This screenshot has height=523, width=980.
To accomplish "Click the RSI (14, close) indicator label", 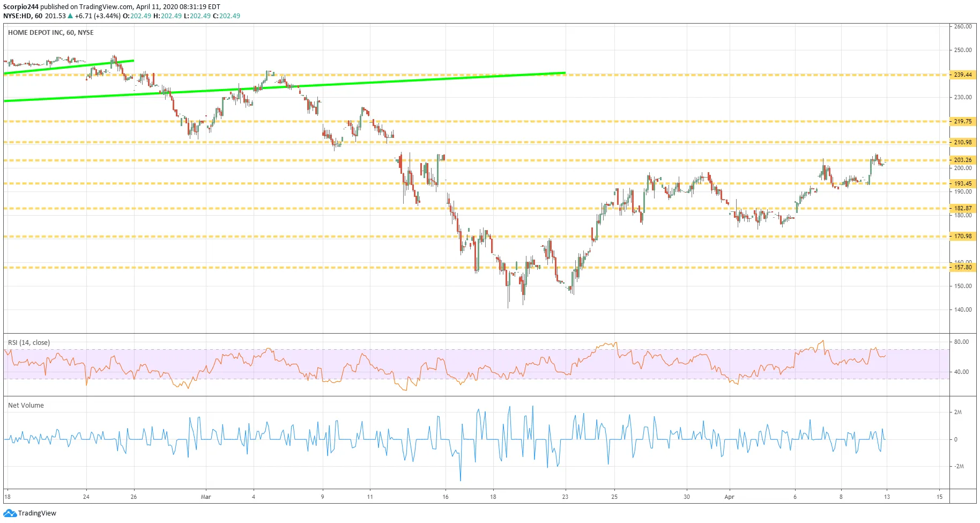I will (x=29, y=343).
